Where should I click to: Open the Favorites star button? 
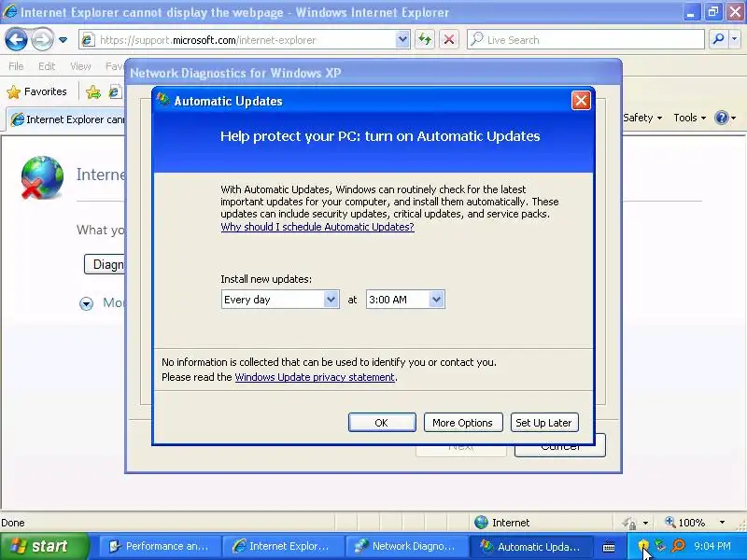(37, 91)
